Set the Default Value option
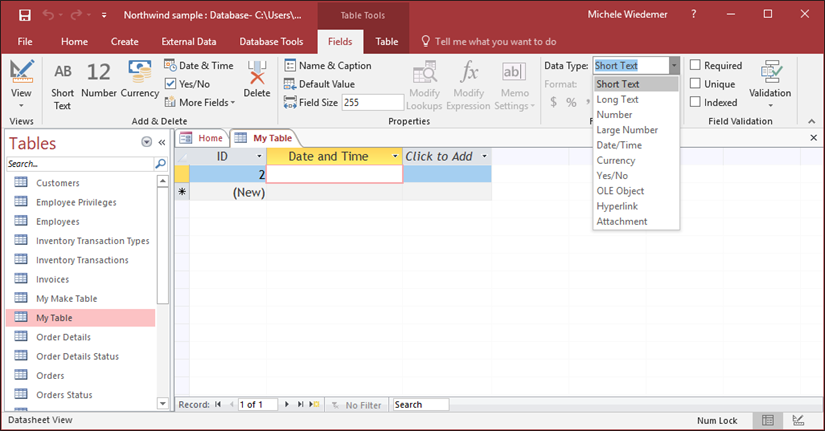This screenshot has width=825, height=431. (x=319, y=84)
